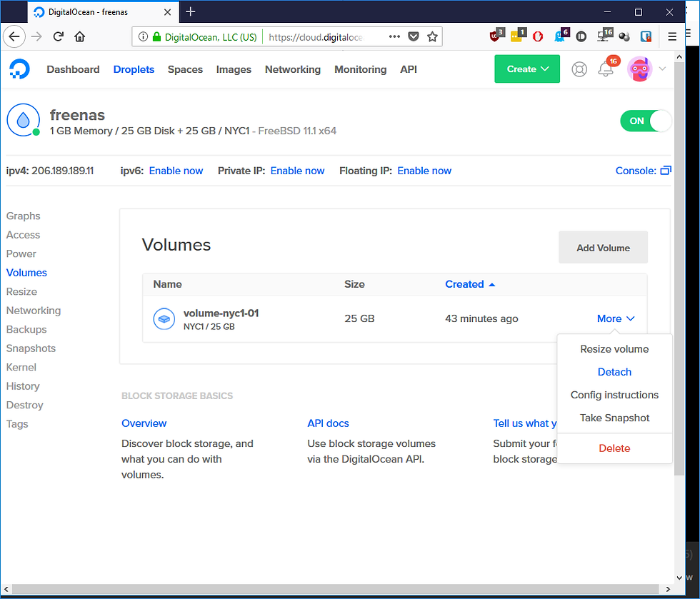Click the volume-nyc1-01 volume icon
This screenshot has width=700, height=599.
164,318
